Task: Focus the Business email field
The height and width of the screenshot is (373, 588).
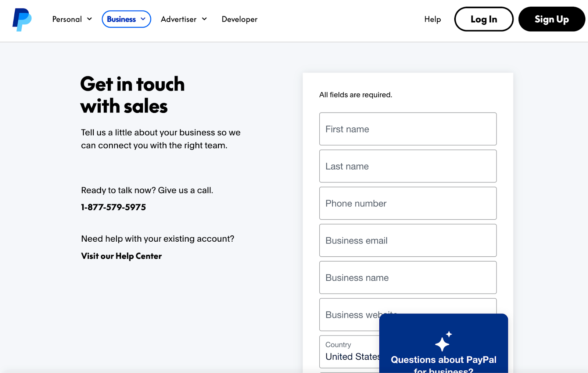Action: (x=408, y=241)
